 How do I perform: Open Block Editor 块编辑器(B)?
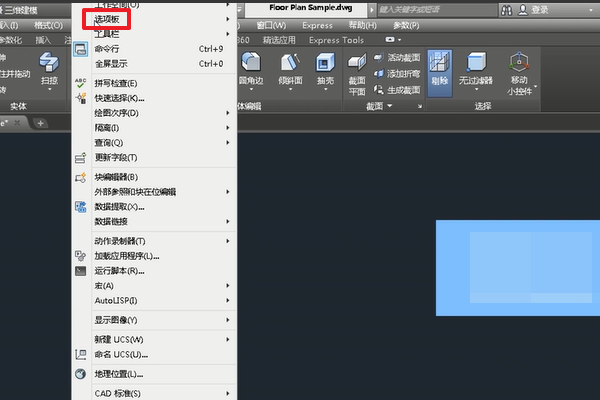(x=153, y=177)
